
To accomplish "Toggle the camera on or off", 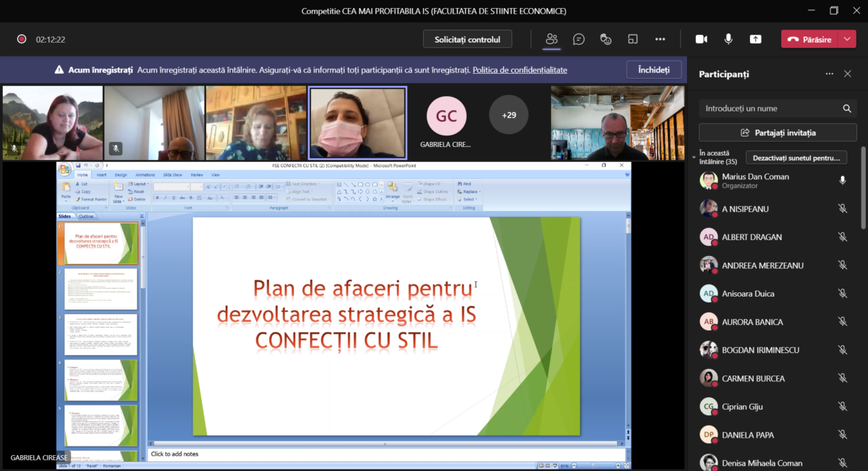I will (x=701, y=39).
